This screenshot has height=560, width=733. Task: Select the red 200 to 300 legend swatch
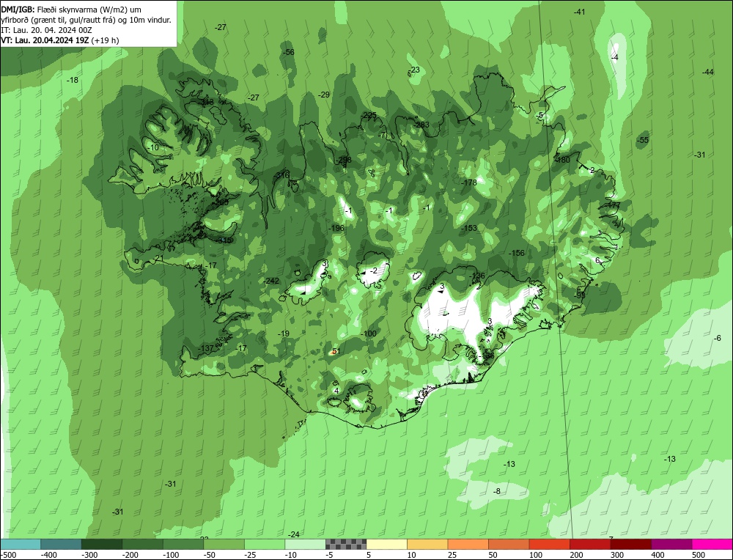click(x=589, y=545)
